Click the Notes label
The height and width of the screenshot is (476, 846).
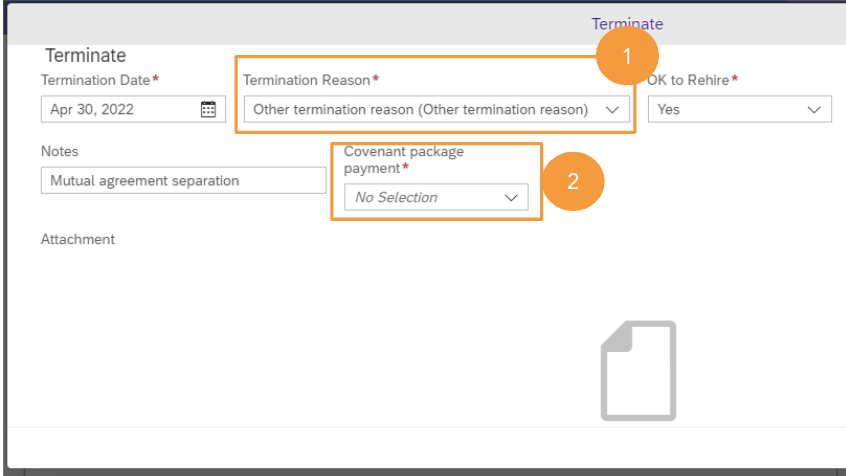point(60,151)
